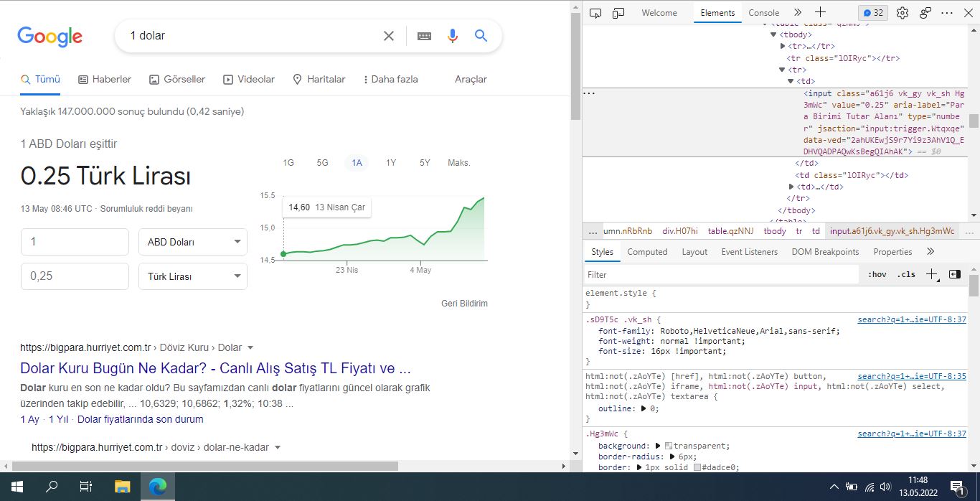Screen dimensions: 980x501
Task: Open search?q=1+…ie=UTF-8:35 source link
Action: click(912, 376)
